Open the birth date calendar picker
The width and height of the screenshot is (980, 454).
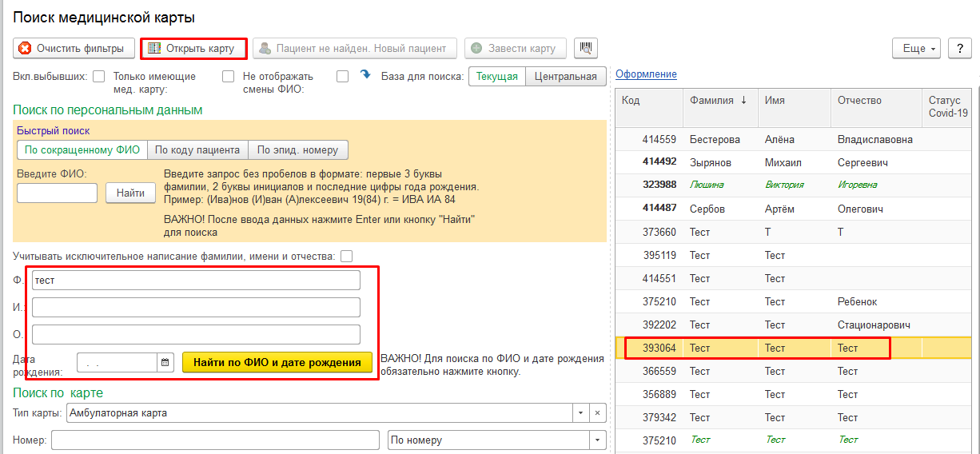(165, 363)
